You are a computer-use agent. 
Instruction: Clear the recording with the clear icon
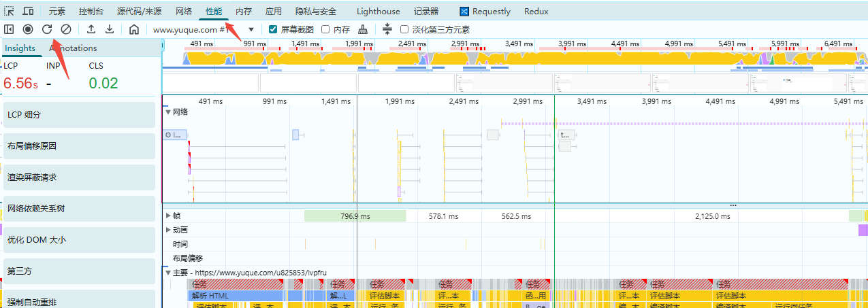click(x=66, y=29)
